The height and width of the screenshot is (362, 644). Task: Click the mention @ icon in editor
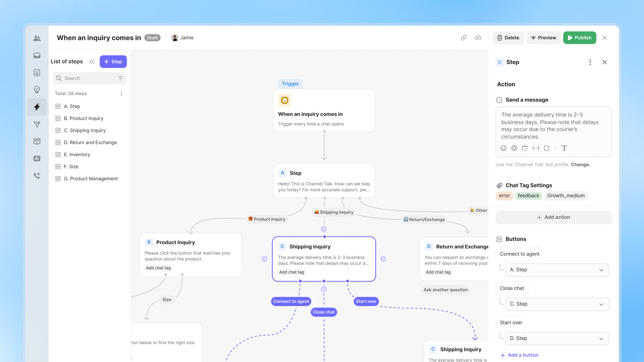pyautogui.click(x=514, y=148)
